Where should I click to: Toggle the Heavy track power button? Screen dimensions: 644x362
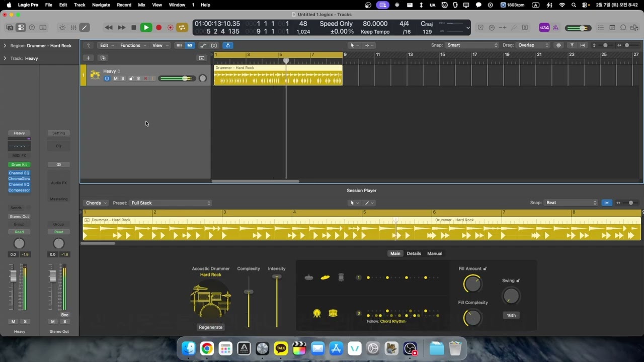pyautogui.click(x=107, y=78)
